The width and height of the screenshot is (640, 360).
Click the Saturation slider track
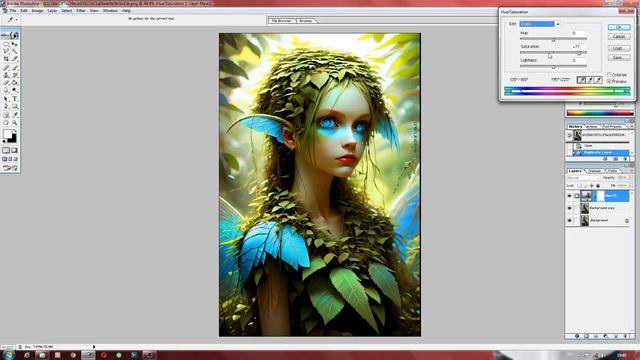[553, 52]
